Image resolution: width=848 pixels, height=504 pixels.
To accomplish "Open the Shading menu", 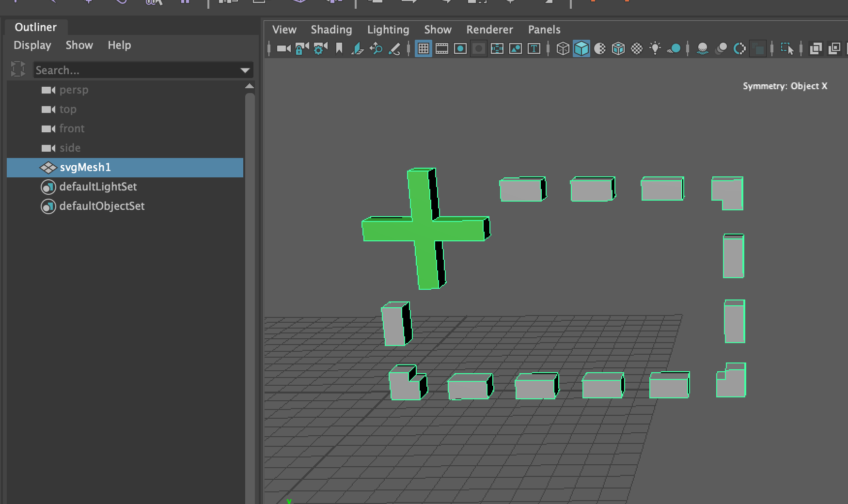I will tap(331, 30).
